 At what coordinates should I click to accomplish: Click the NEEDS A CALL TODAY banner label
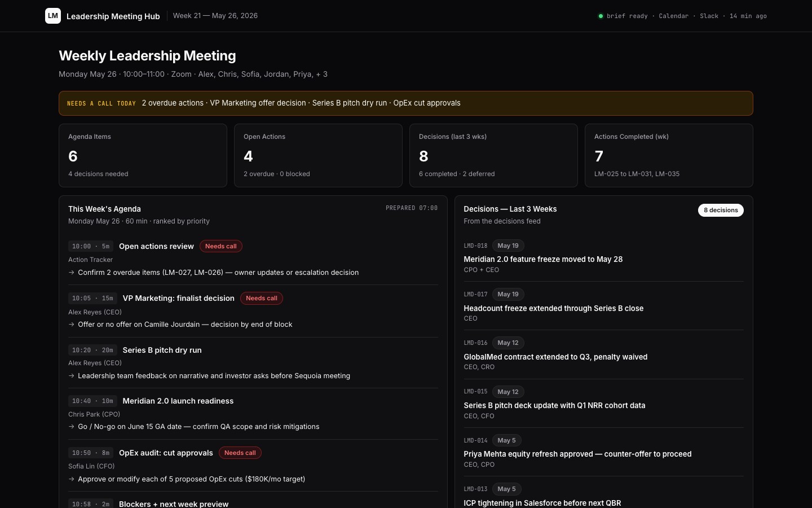(101, 103)
